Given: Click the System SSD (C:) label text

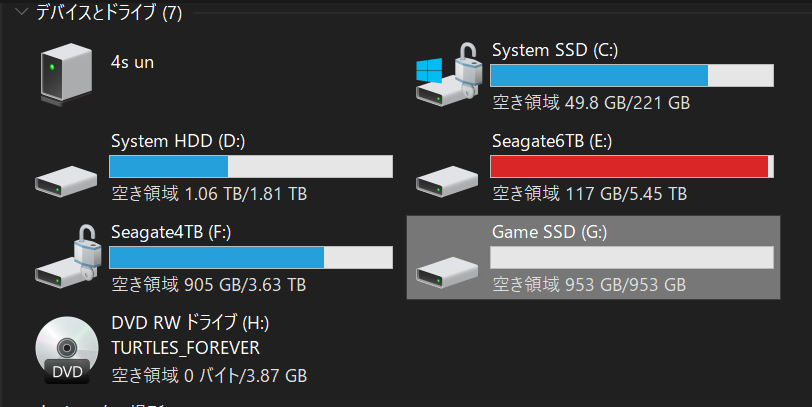Looking at the screenshot, I should [555, 50].
